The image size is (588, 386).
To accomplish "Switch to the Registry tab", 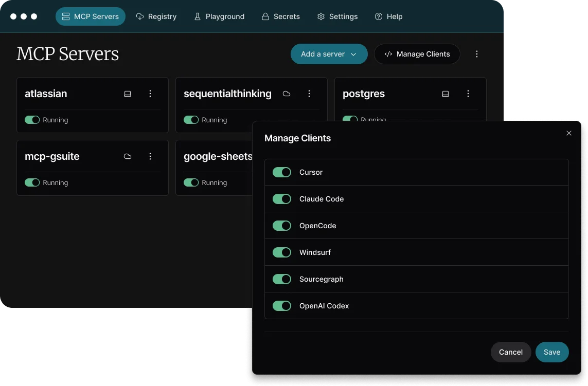I will tap(156, 16).
